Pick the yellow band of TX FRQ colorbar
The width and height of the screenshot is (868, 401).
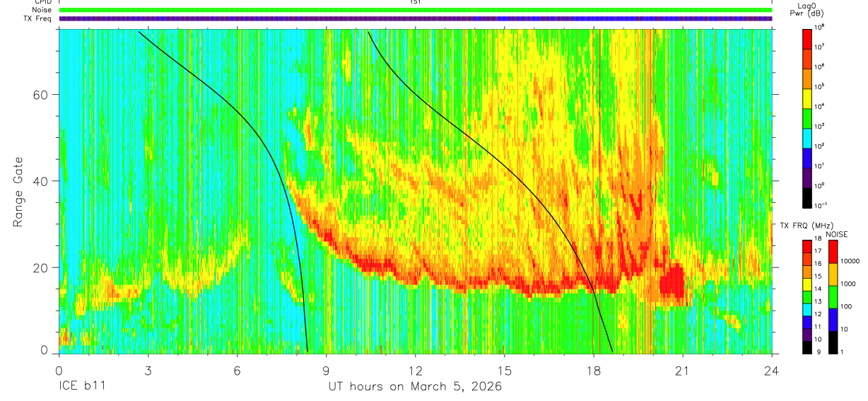[x=807, y=284]
